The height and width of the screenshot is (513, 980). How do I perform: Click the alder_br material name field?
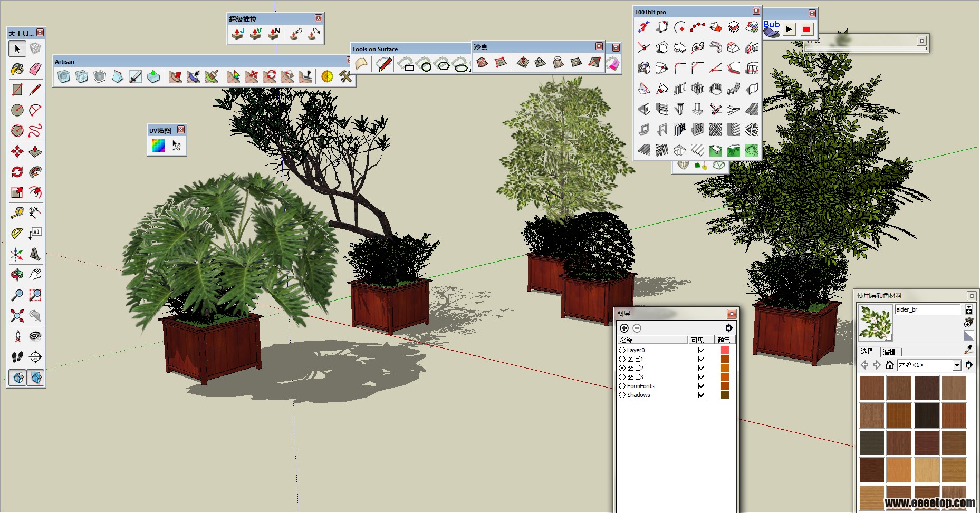(x=928, y=309)
